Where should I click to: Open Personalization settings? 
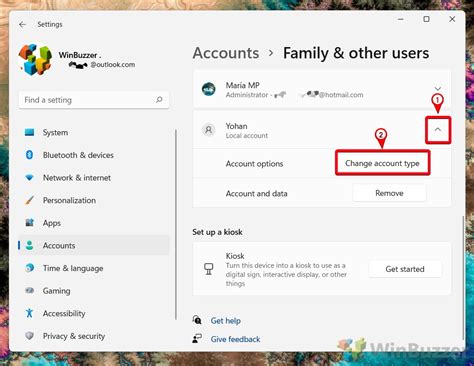click(94, 200)
